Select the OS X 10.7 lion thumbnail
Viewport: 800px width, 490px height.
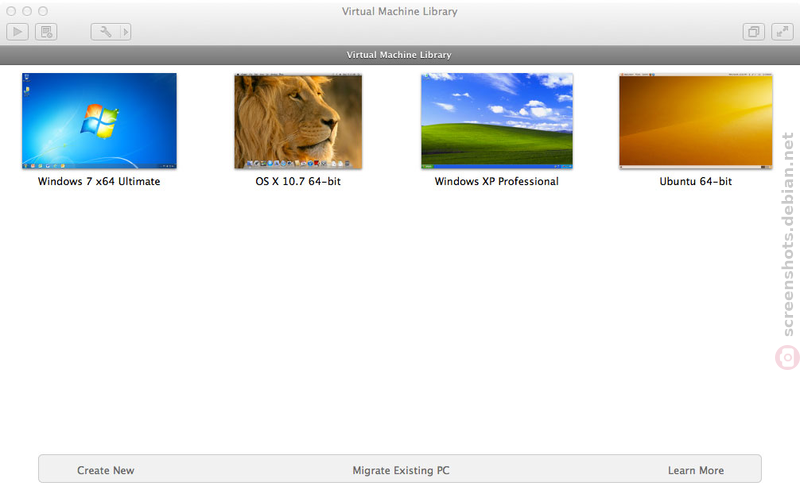(298, 121)
